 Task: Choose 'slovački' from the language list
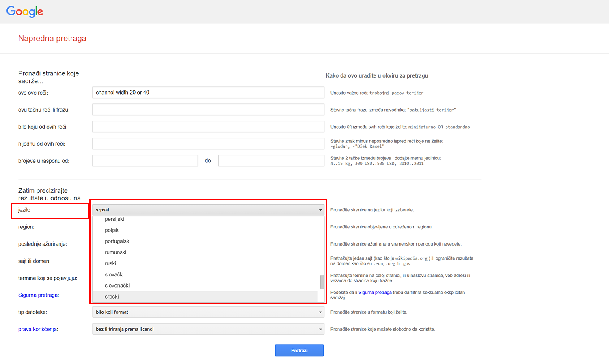coord(205,274)
